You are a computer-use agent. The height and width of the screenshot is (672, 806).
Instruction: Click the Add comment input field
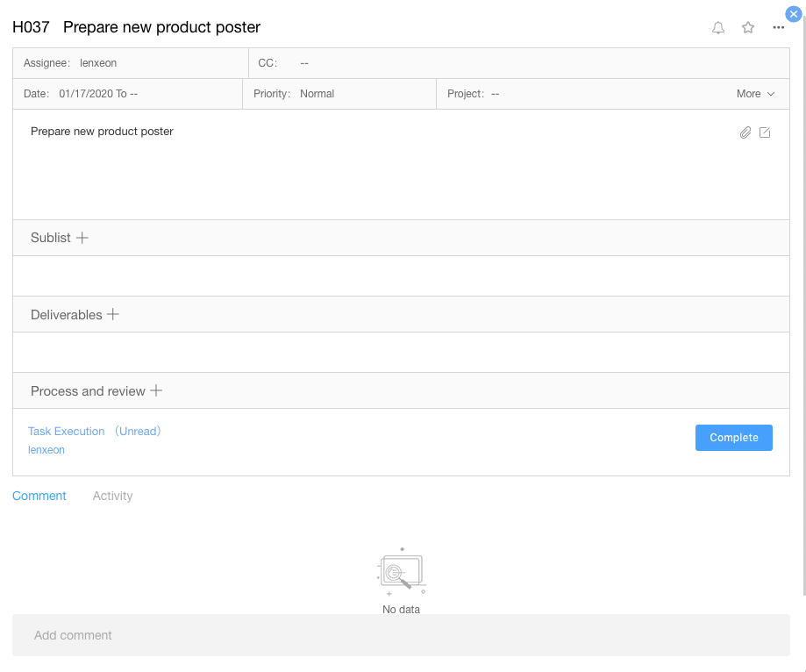401,635
